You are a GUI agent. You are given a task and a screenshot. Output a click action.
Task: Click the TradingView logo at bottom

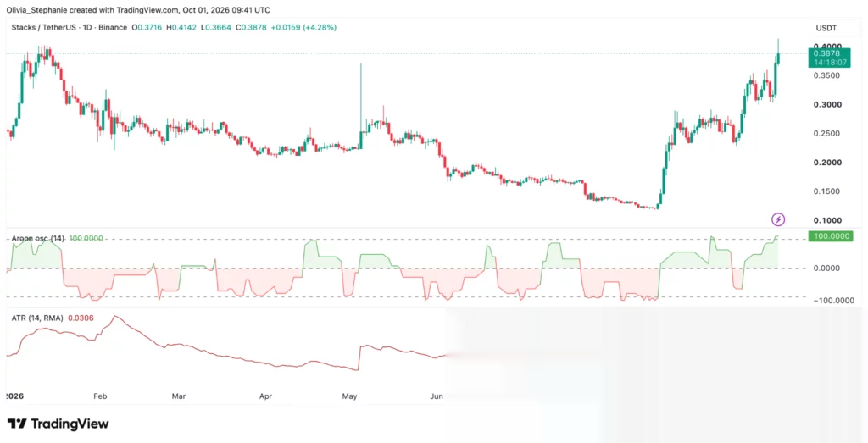click(58, 424)
